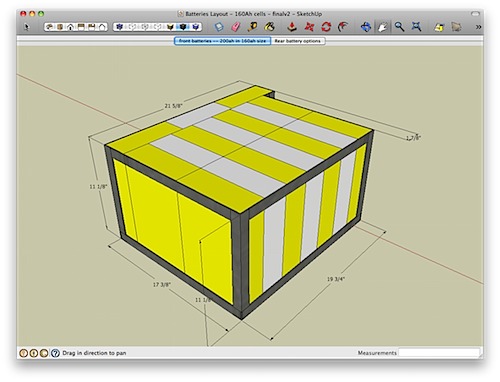Switch to Right standard view

(81, 27)
